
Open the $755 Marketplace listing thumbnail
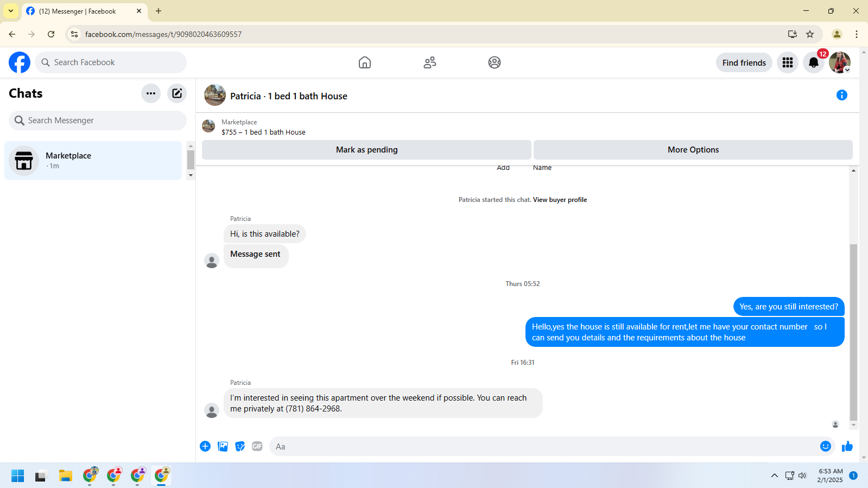coord(208,126)
